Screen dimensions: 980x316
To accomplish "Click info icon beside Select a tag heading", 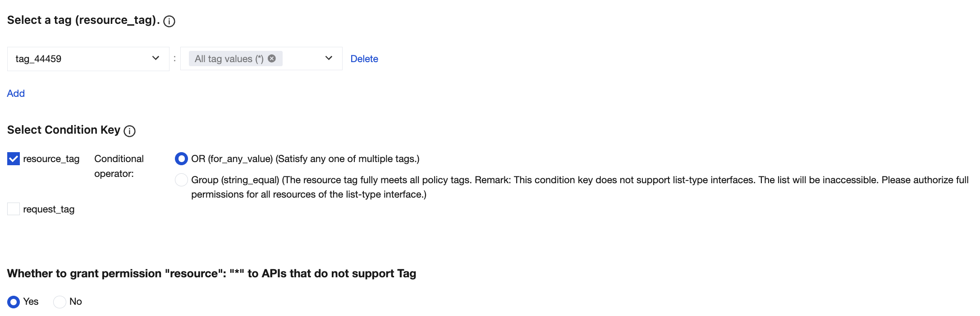I will pyautogui.click(x=169, y=21).
